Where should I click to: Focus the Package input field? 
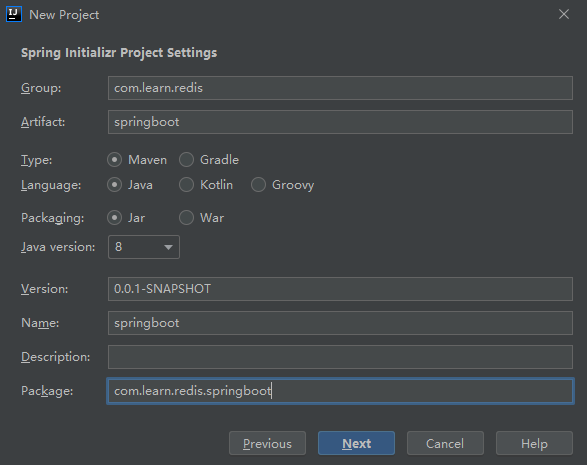tap(340, 391)
